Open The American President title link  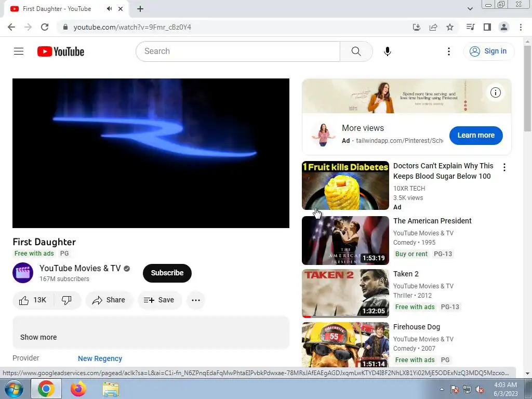[x=432, y=221]
